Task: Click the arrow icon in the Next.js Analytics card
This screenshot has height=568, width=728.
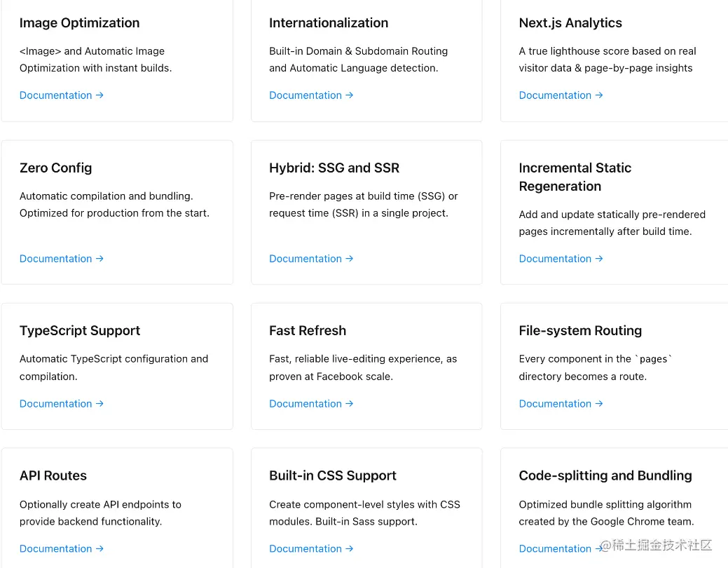Action: click(x=598, y=95)
